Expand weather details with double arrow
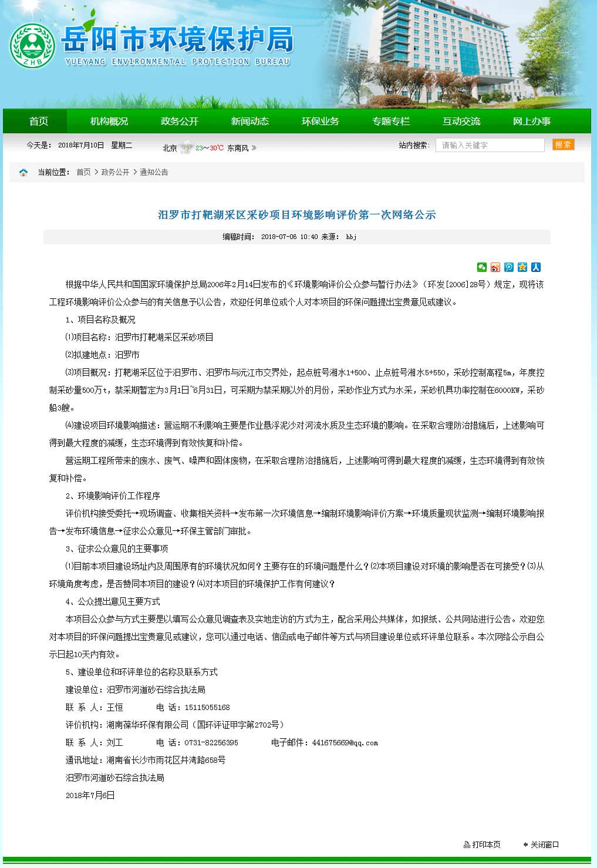This screenshot has width=597, height=868. tap(254, 148)
